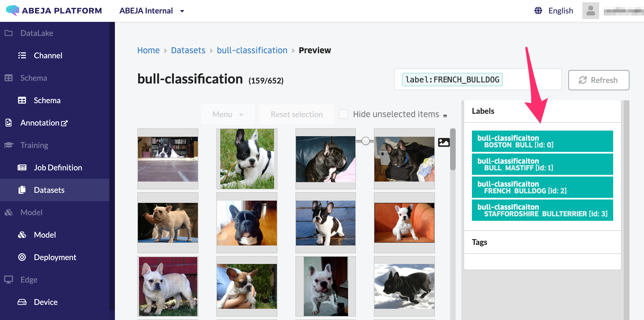Select the BOSTON_BULL label
Image resolution: width=644 pixels, height=320 pixels.
[542, 141]
